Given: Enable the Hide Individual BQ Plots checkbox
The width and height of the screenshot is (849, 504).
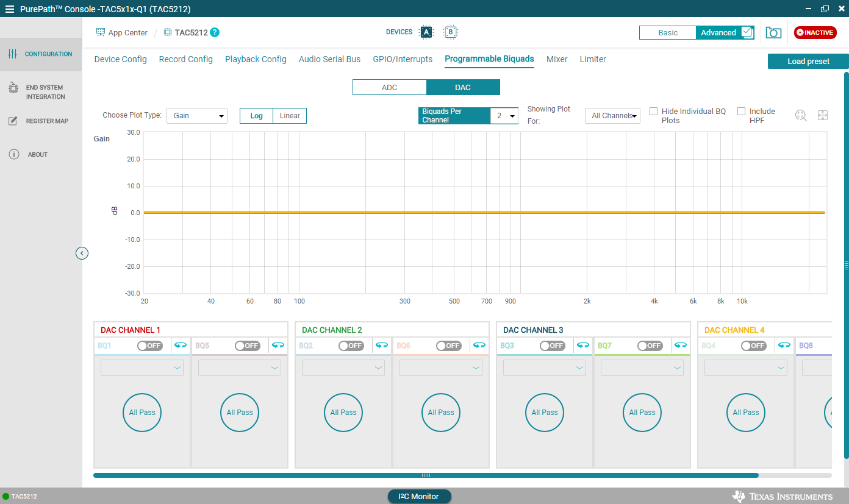Looking at the screenshot, I should tap(653, 112).
